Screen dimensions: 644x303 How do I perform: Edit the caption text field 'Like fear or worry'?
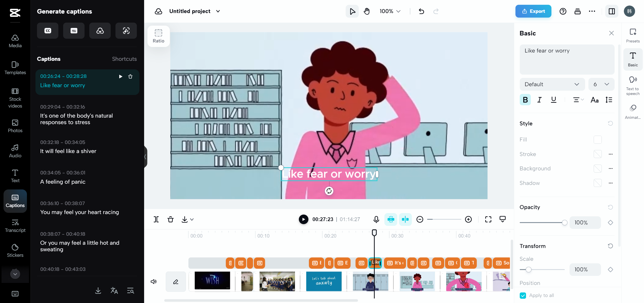click(567, 60)
